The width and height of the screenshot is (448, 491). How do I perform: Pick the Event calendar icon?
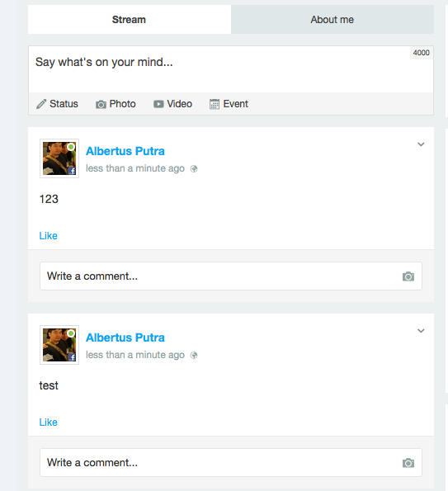coord(215,104)
